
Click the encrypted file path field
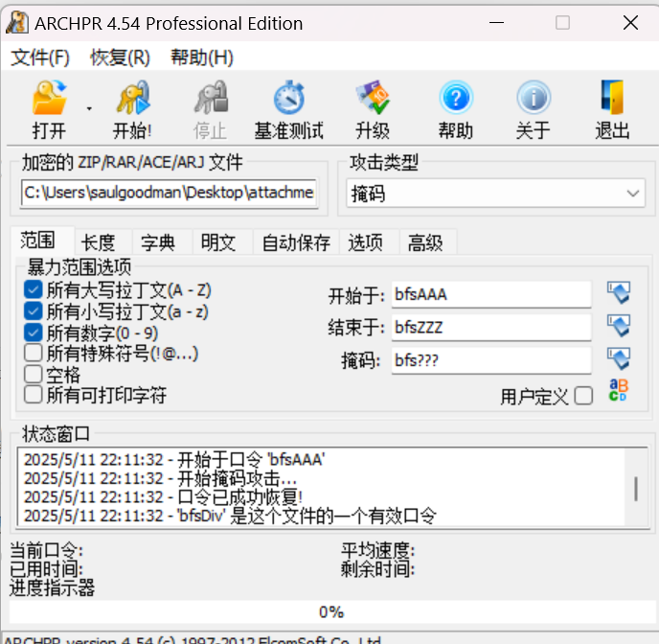(x=169, y=193)
